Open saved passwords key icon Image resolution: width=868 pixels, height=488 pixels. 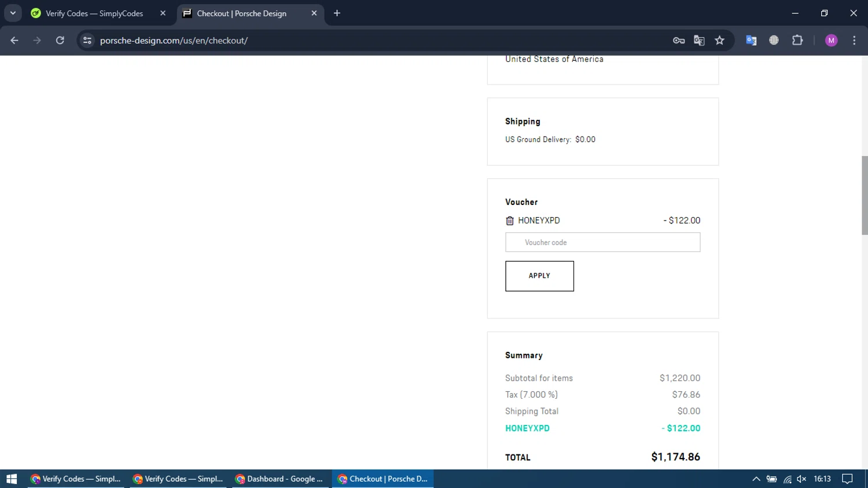679,41
